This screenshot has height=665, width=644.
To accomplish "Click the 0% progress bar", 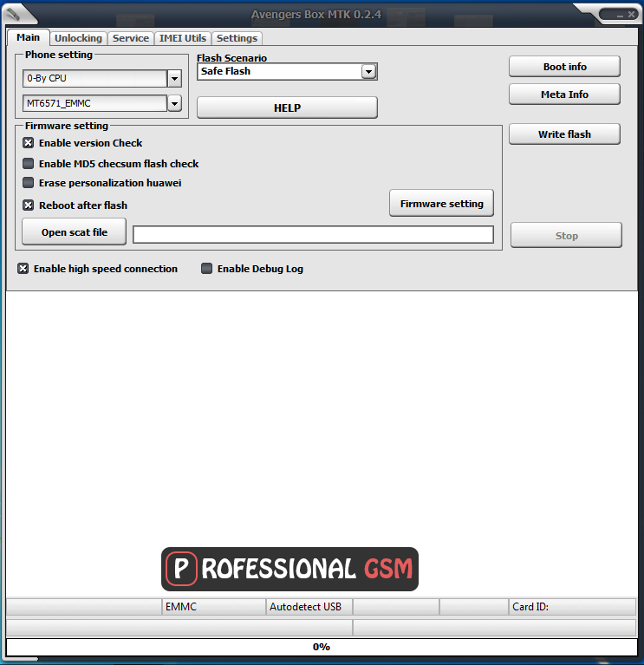I will pyautogui.click(x=322, y=647).
